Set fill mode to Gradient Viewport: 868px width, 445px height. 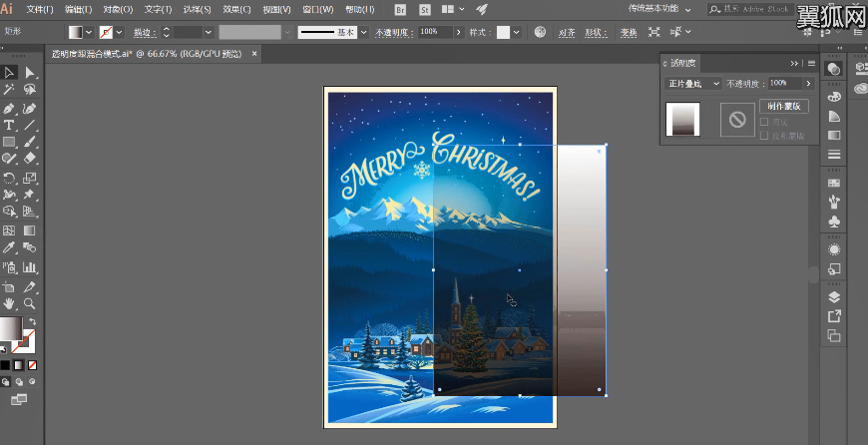19,365
